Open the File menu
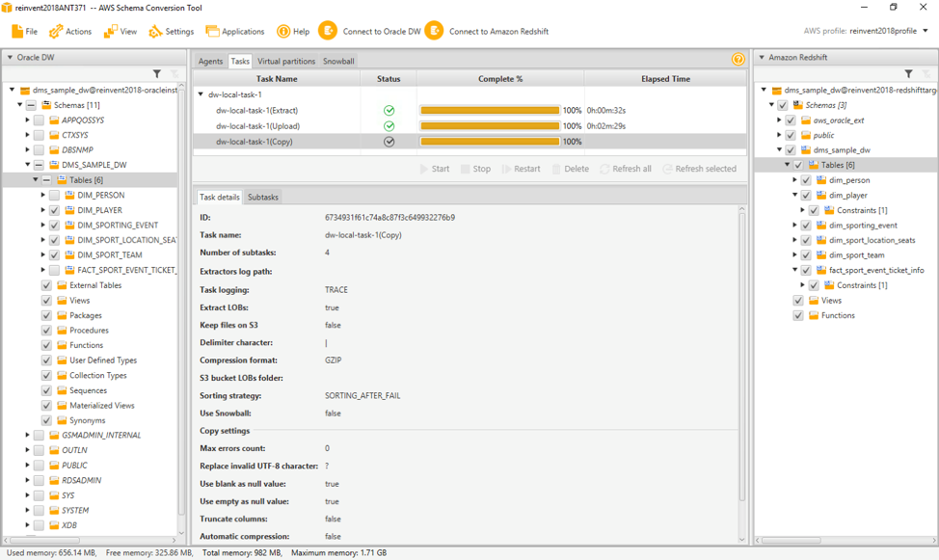This screenshot has width=939, height=560. [24, 31]
